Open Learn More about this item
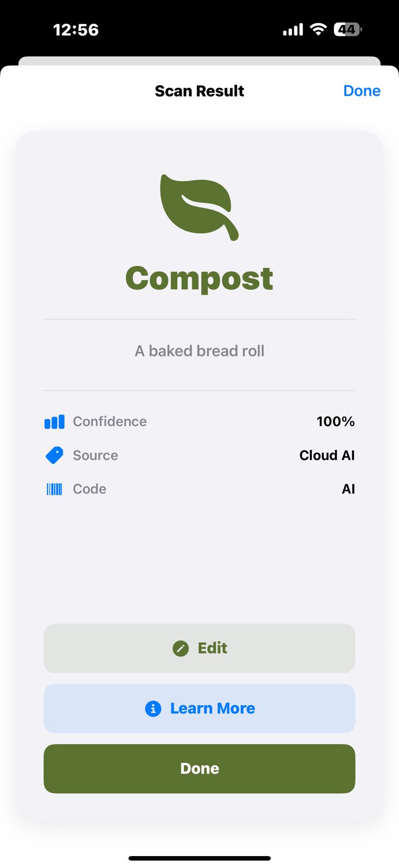Screen dimensions: 399x868 200,709
